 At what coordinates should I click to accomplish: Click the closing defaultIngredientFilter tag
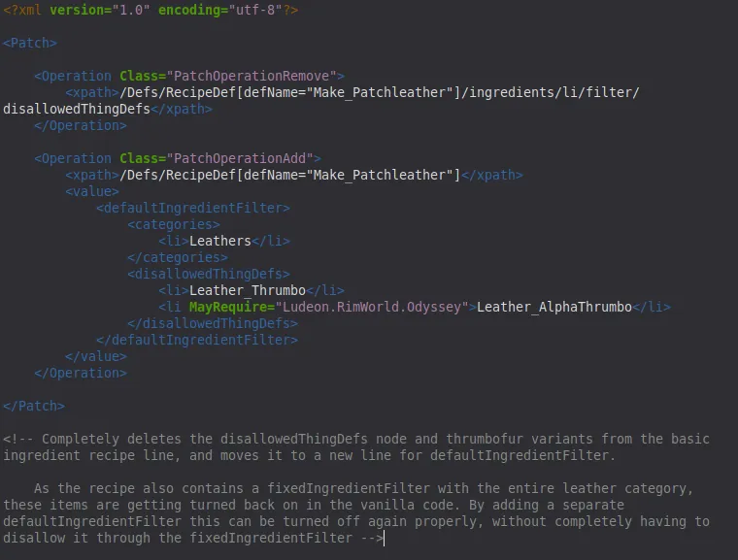197,340
